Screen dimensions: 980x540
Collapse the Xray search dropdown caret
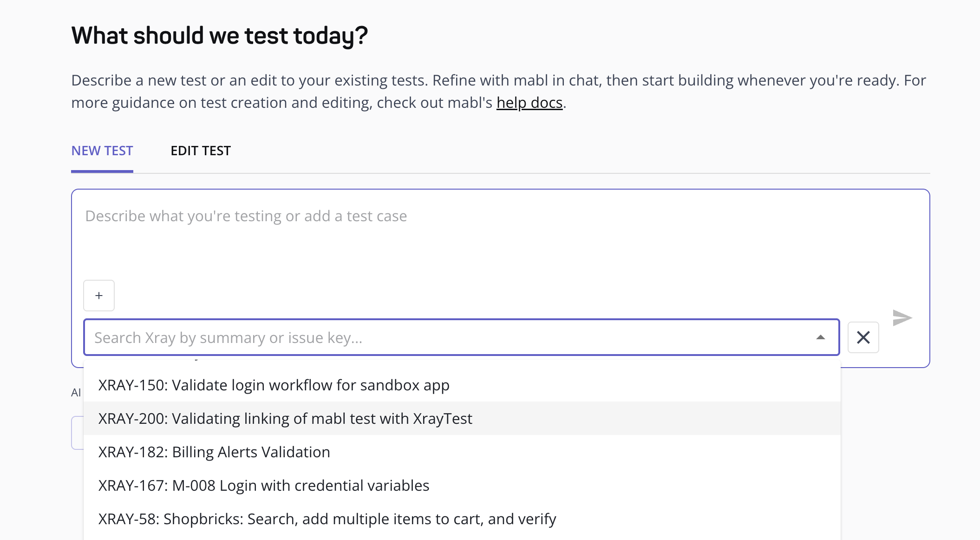pyautogui.click(x=821, y=337)
